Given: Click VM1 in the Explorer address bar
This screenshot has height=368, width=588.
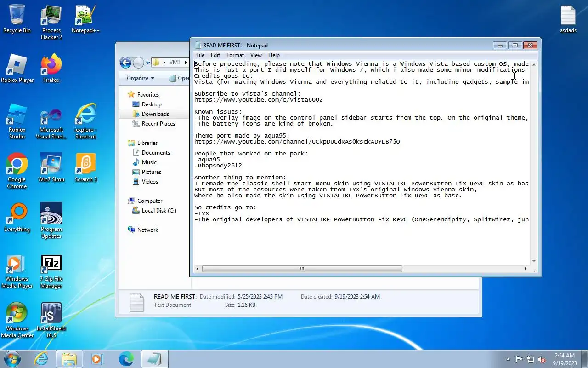Looking at the screenshot, I should (x=175, y=63).
